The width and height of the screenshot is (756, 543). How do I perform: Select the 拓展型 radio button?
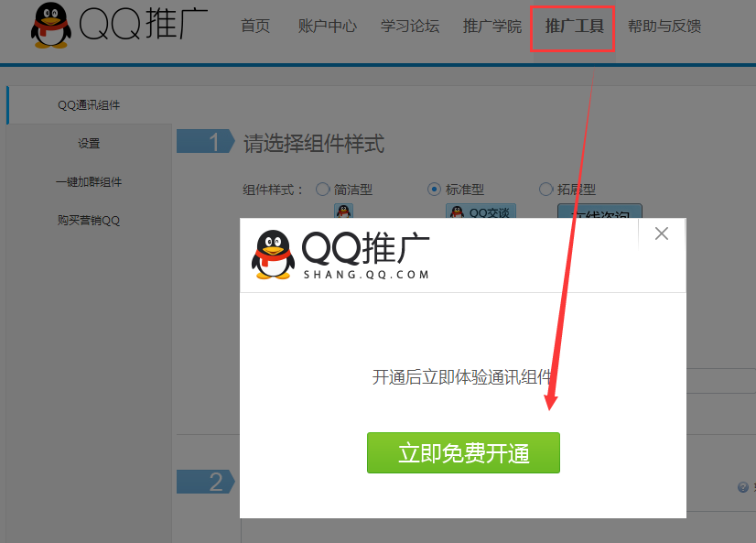pos(546,190)
